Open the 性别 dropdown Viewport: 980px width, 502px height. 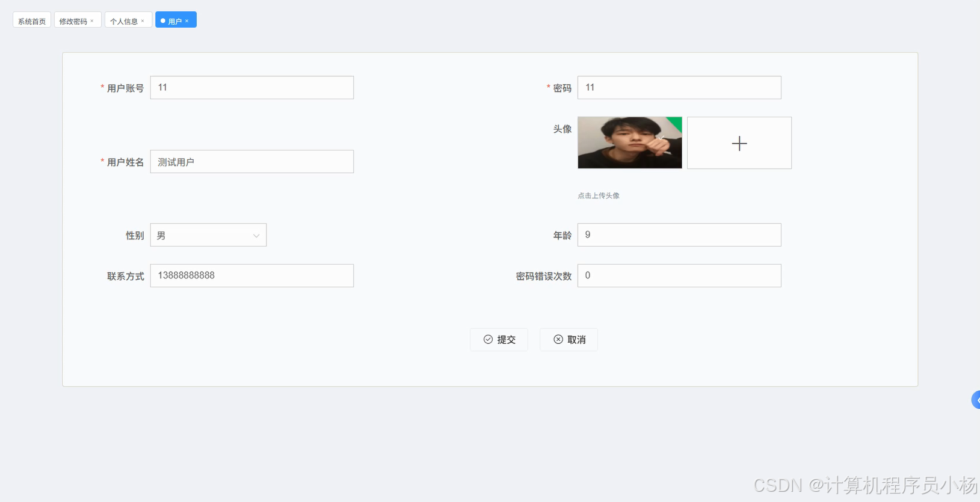tap(208, 235)
